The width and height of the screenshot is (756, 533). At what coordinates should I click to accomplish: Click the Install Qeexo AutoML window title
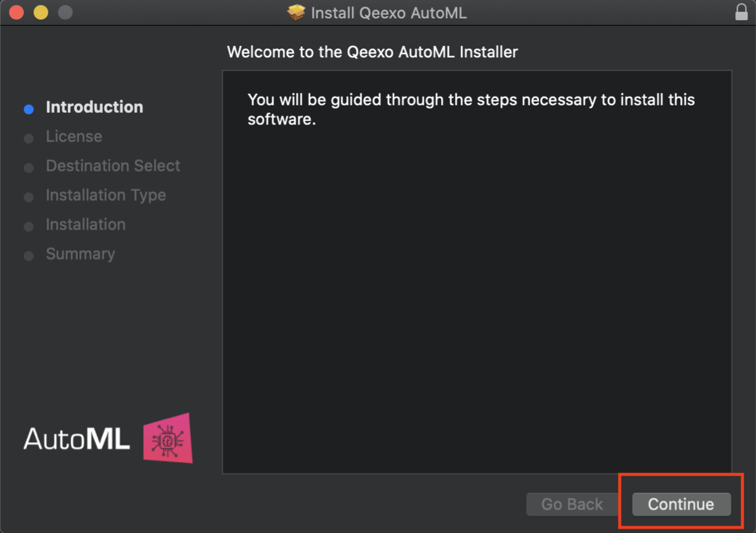pos(388,13)
